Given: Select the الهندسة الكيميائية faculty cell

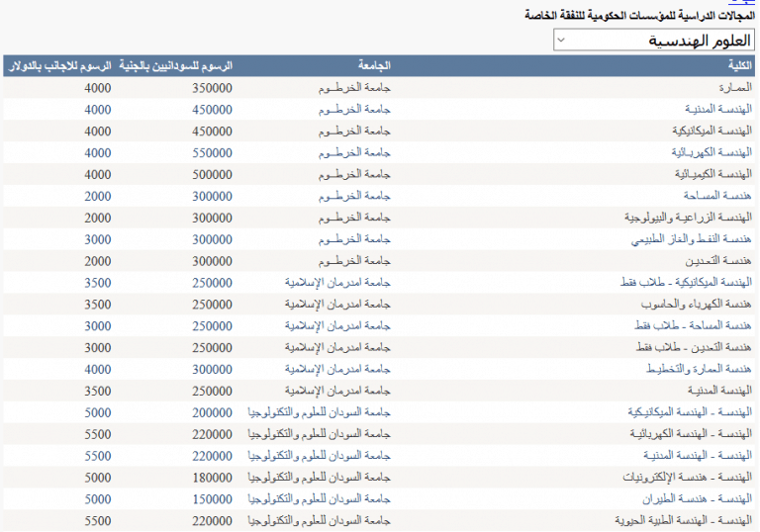Looking at the screenshot, I should point(712,174).
